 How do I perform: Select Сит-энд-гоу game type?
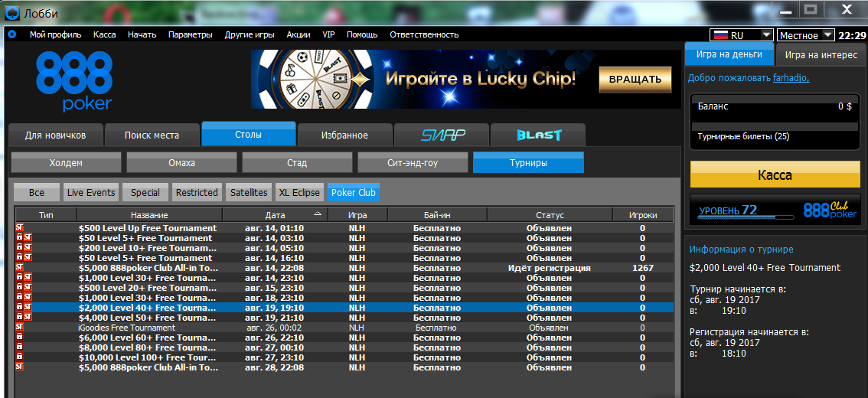click(x=413, y=163)
